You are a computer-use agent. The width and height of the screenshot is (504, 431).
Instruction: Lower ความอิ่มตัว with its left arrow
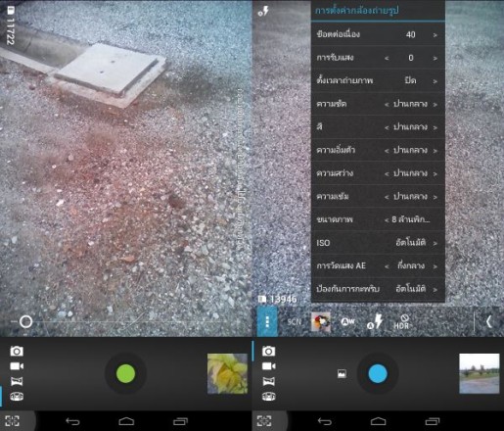[387, 151]
